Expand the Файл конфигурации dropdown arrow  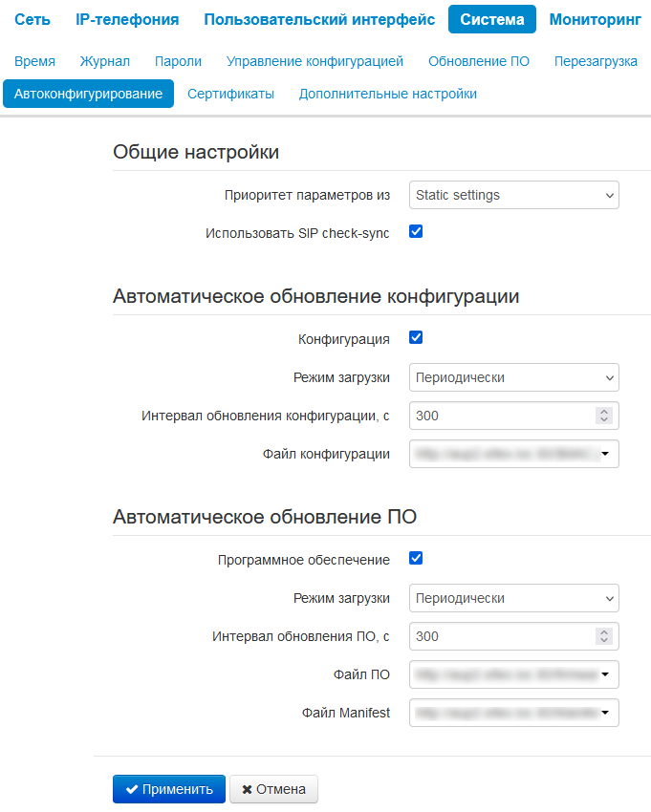point(605,455)
